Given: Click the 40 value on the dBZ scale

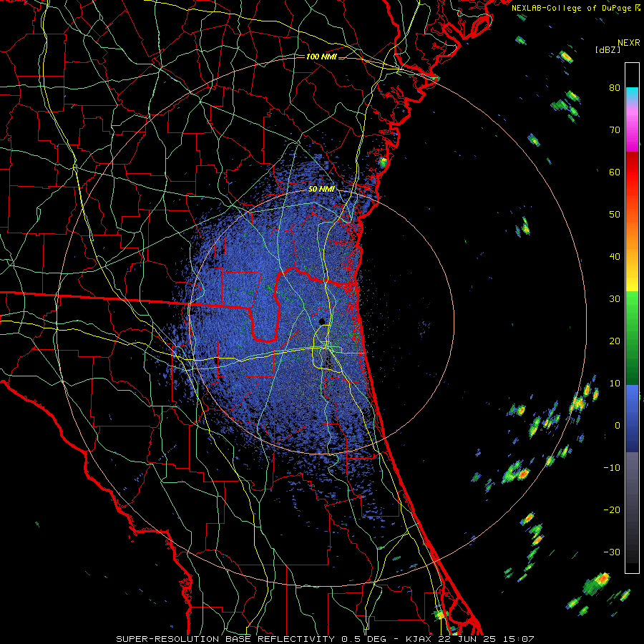Looking at the screenshot, I should (615, 257).
